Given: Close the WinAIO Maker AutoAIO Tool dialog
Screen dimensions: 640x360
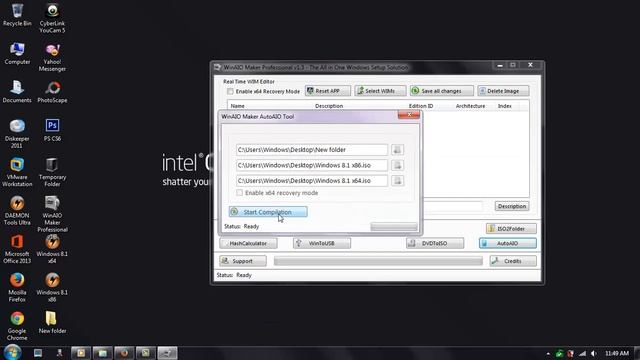Looking at the screenshot, I should tap(409, 115).
